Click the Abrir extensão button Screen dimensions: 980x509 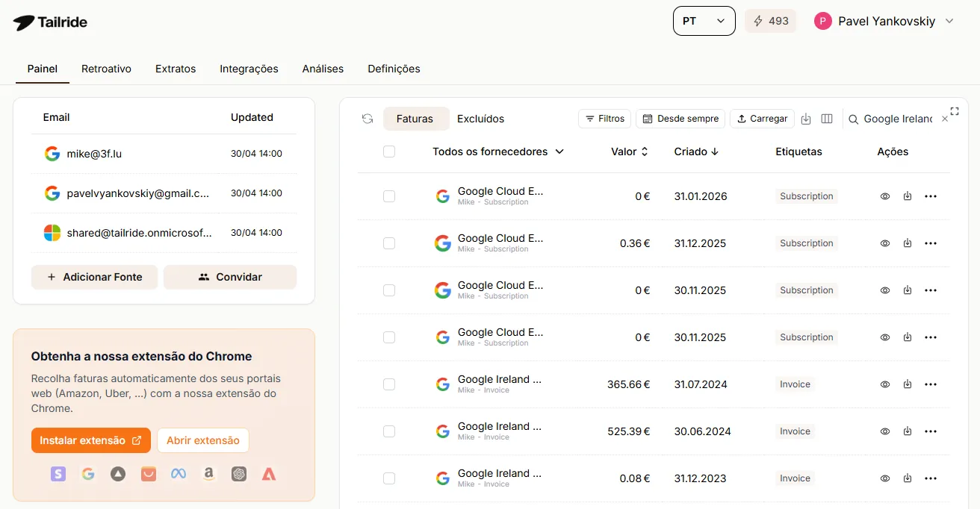(203, 440)
